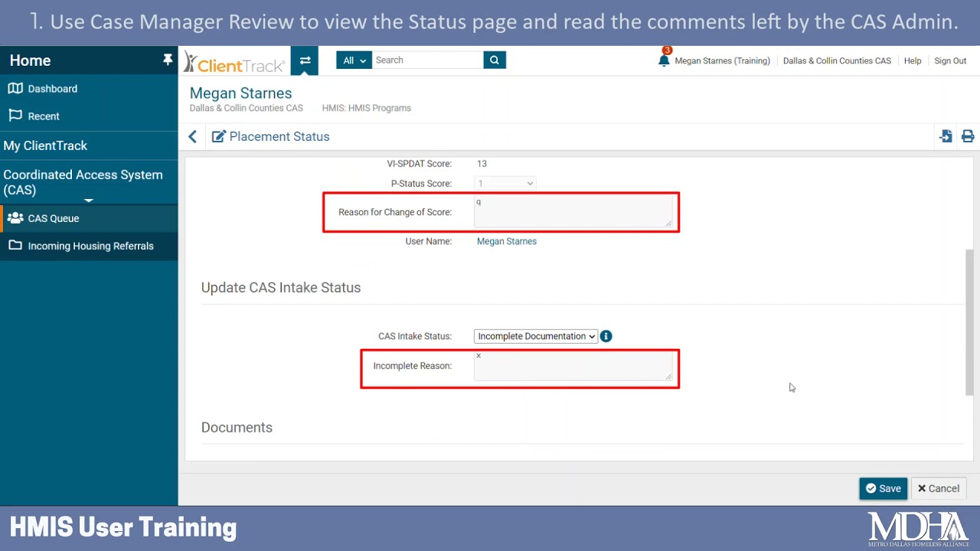Viewport: 980px width, 551px height.
Task: Click the Megan Starnes user name link
Action: 506,241
